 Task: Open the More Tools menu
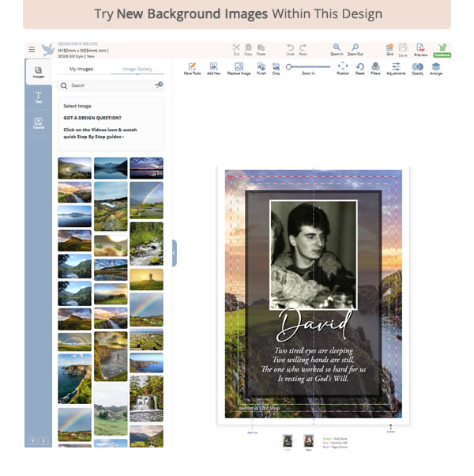pyautogui.click(x=192, y=67)
